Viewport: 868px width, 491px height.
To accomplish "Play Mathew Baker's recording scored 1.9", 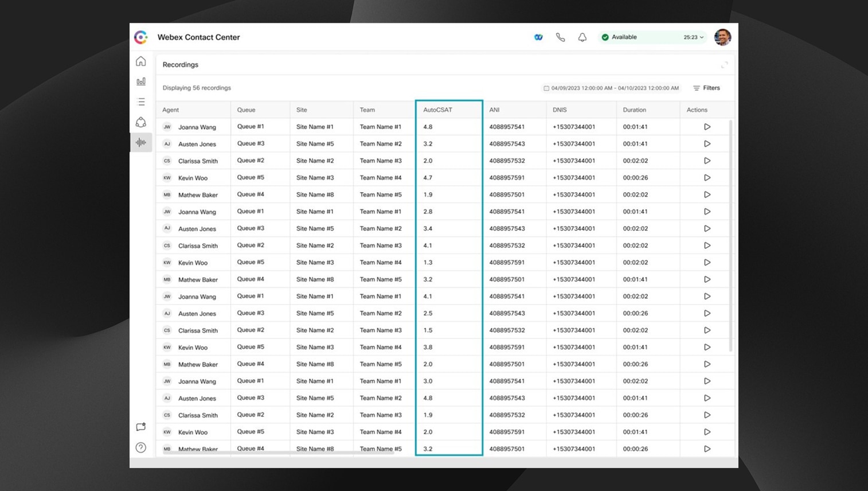I will click(707, 194).
